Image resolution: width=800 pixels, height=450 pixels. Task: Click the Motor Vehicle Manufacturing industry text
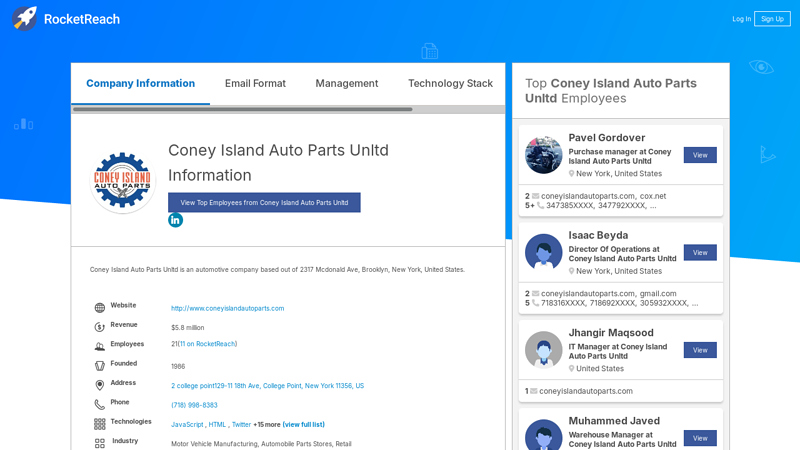(261, 444)
